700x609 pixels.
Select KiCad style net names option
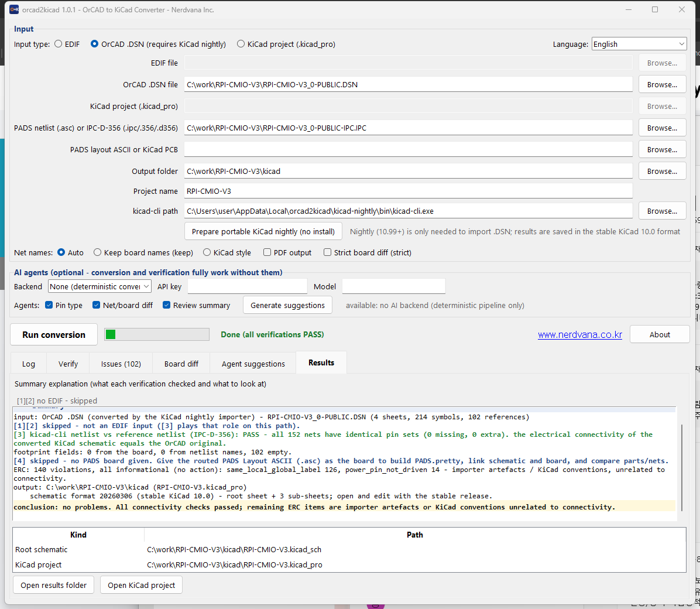[x=207, y=252]
